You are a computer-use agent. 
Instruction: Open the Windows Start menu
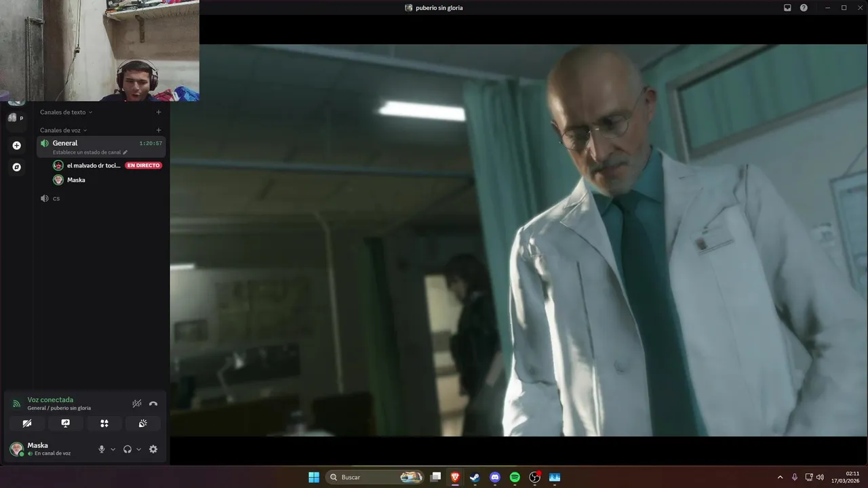click(314, 477)
